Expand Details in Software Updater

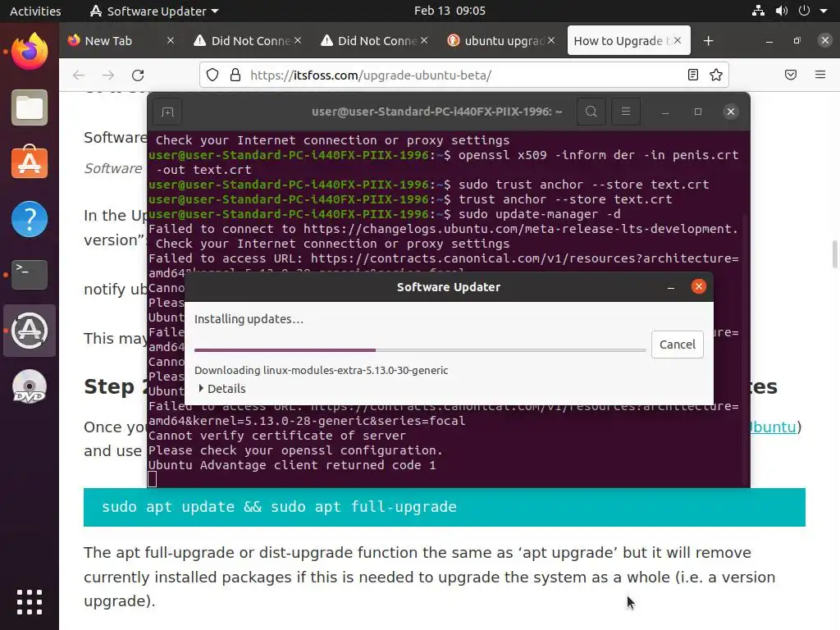221,388
